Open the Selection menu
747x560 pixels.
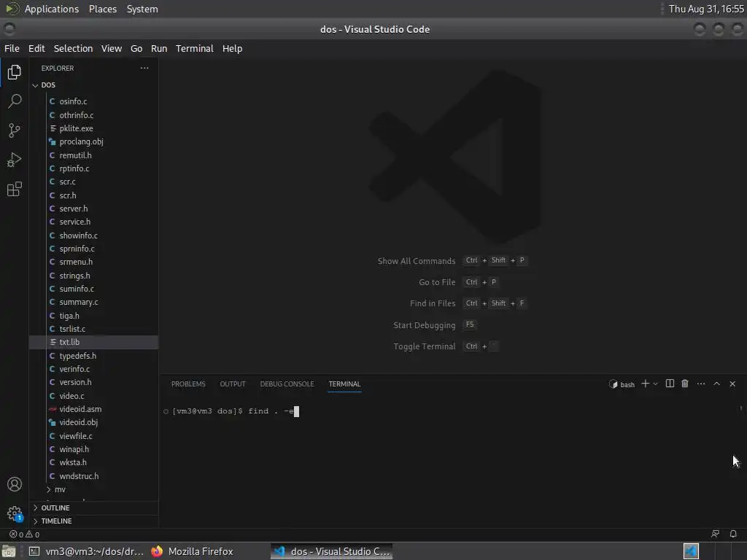coord(73,49)
